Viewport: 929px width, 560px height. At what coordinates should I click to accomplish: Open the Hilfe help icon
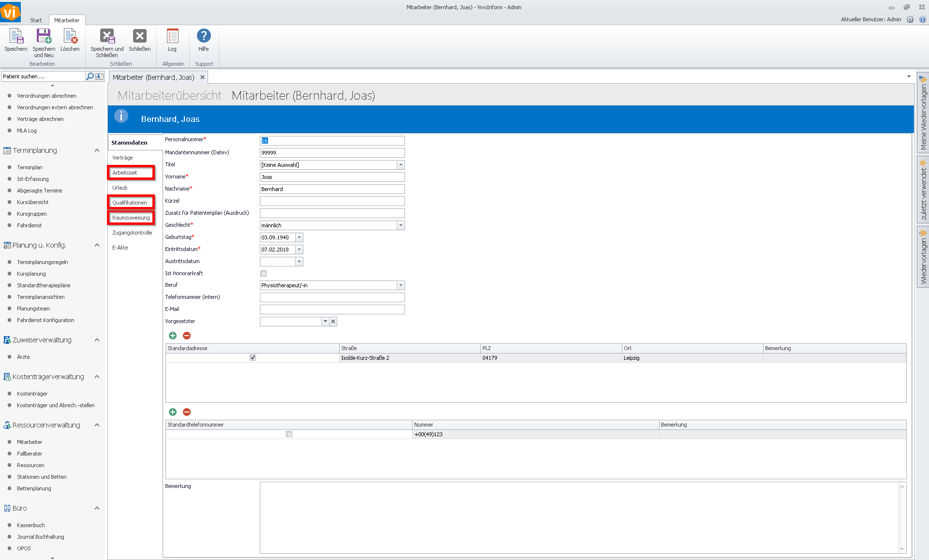pyautogui.click(x=204, y=37)
